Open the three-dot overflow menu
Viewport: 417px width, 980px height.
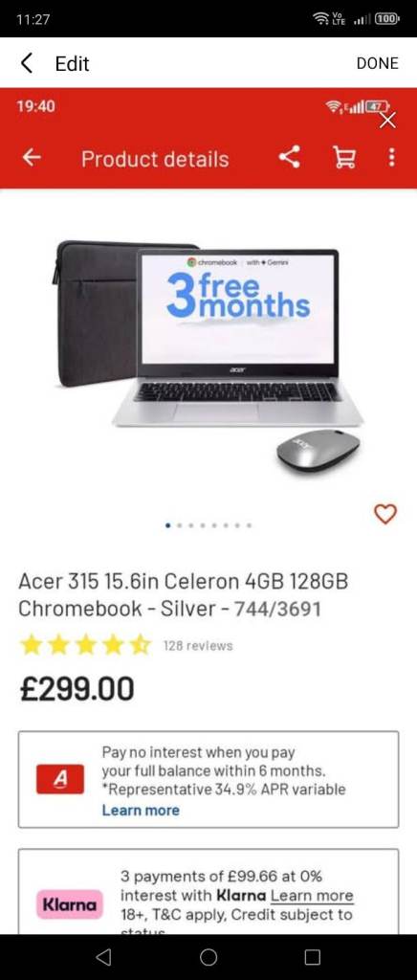[x=391, y=158]
